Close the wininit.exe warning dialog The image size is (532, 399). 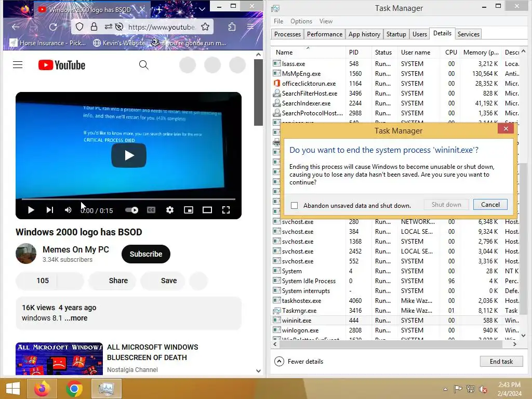pos(506,129)
